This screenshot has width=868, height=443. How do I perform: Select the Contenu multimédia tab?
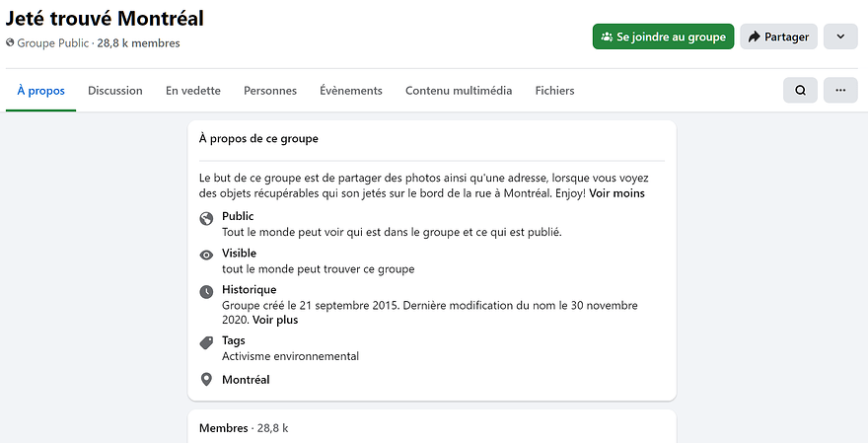459,90
